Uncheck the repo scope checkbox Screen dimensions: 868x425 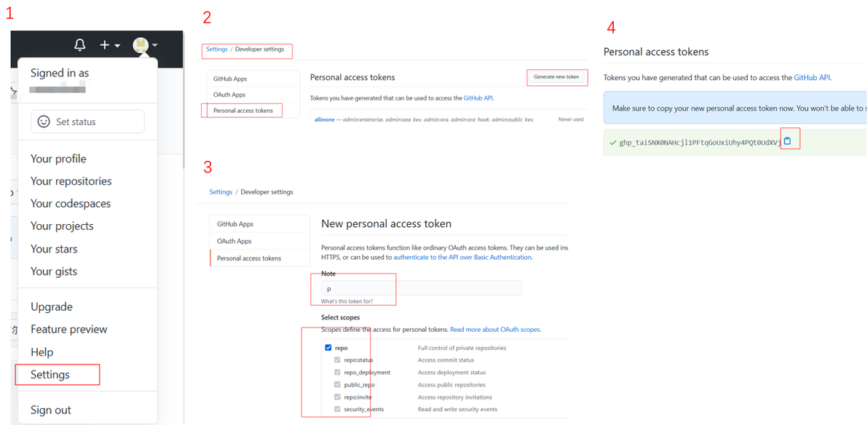[328, 348]
